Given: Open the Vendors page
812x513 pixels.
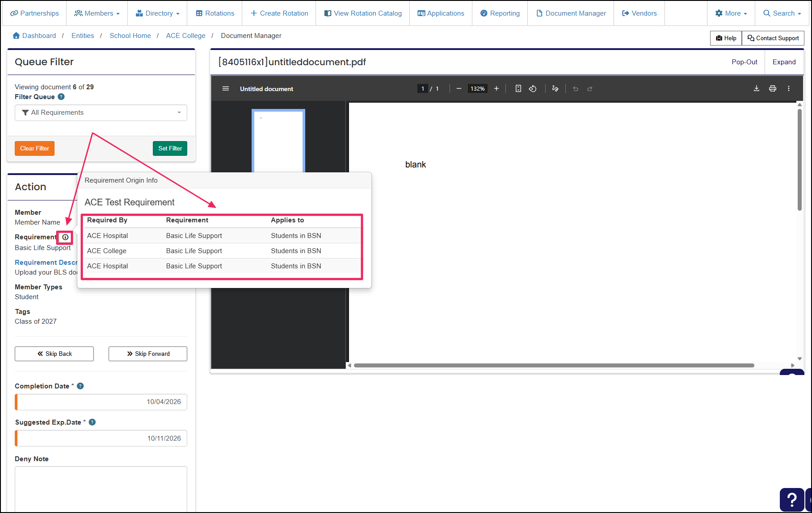Looking at the screenshot, I should [640, 13].
